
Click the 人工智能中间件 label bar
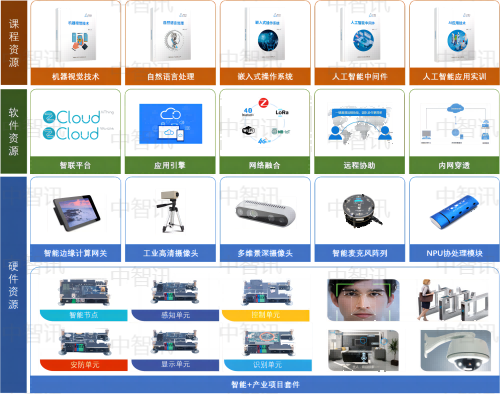(x=360, y=77)
